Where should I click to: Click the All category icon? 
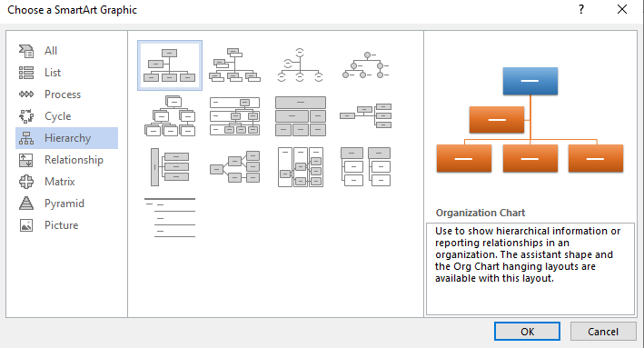pos(26,51)
